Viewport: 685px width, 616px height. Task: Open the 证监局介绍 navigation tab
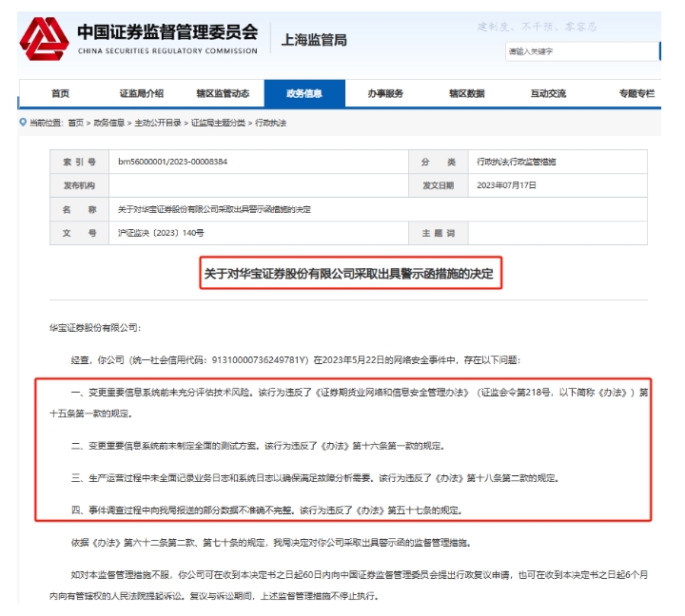(141, 93)
